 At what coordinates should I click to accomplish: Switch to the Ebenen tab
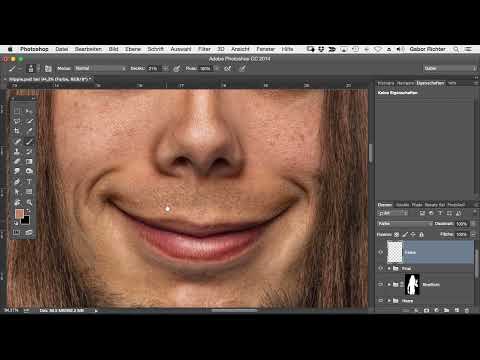[x=385, y=204]
